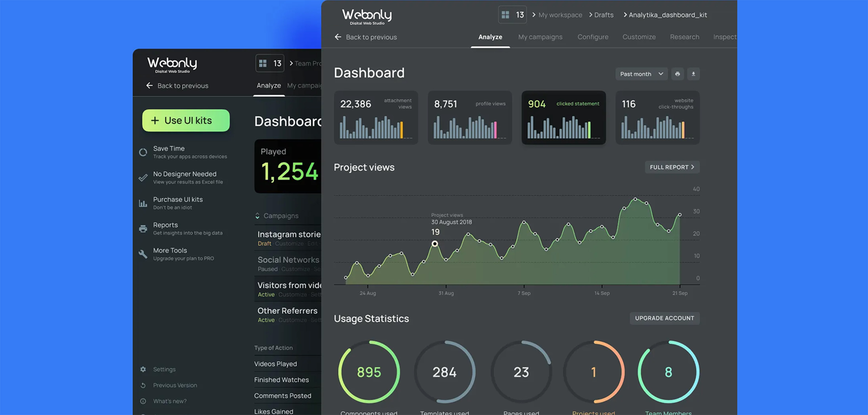Open Settings gear in left sidebar
868x415 pixels.
(143, 369)
